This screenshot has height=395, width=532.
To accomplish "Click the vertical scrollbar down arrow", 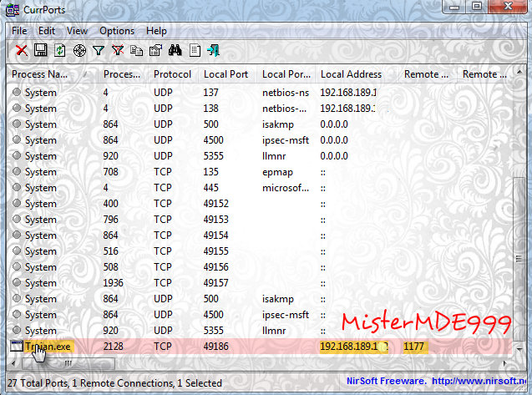I will 520,349.
